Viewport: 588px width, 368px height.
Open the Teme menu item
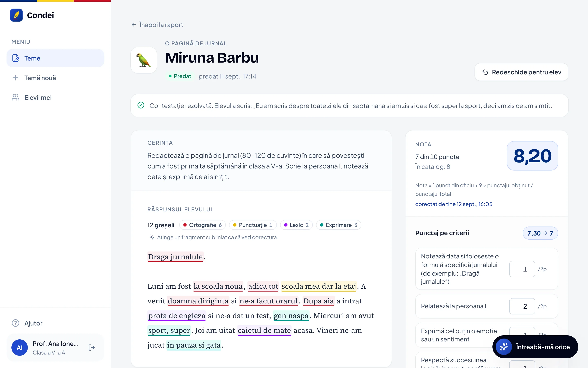(55, 58)
